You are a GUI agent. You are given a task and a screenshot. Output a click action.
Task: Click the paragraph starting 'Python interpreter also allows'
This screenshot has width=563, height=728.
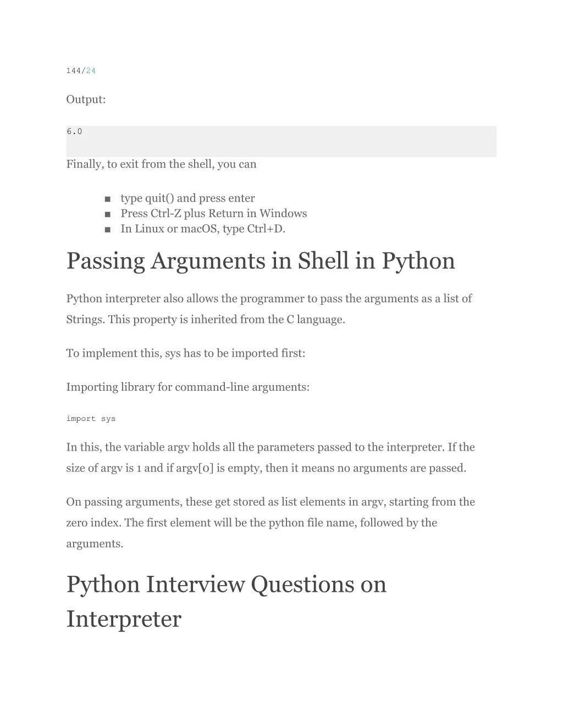[269, 309]
